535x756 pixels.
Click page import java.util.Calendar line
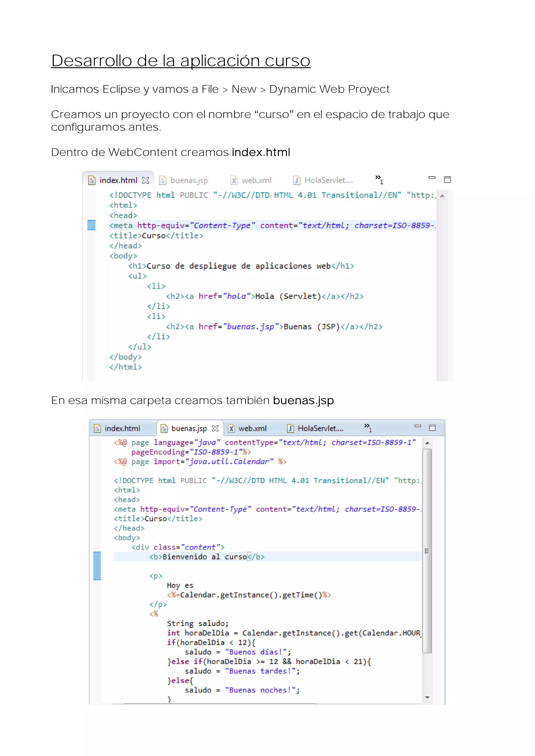[x=200, y=462]
